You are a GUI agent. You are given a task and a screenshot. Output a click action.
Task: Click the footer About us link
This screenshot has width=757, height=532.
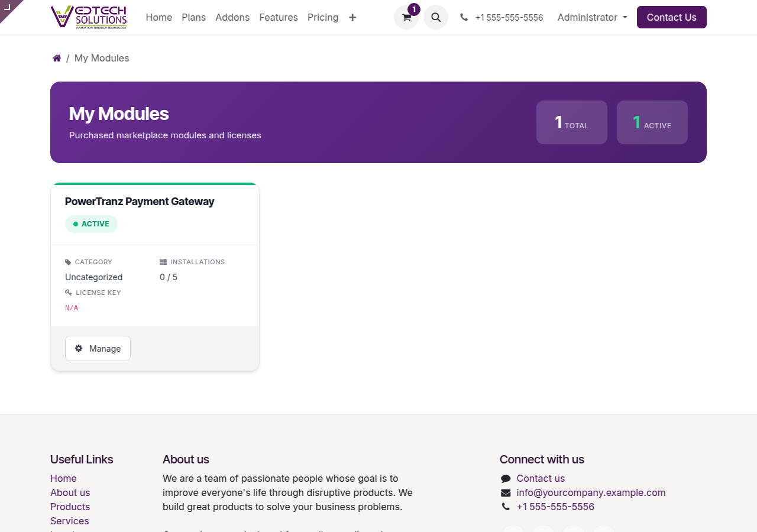point(70,493)
